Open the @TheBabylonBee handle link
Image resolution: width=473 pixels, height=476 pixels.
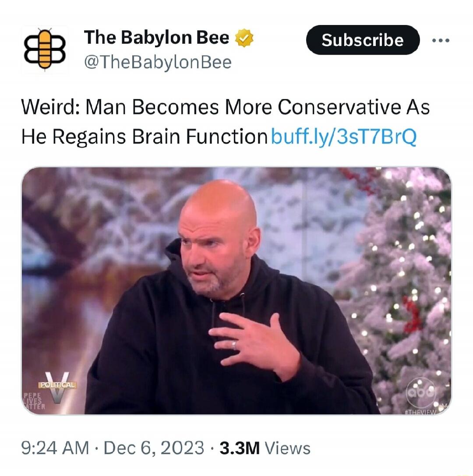pos(158,63)
